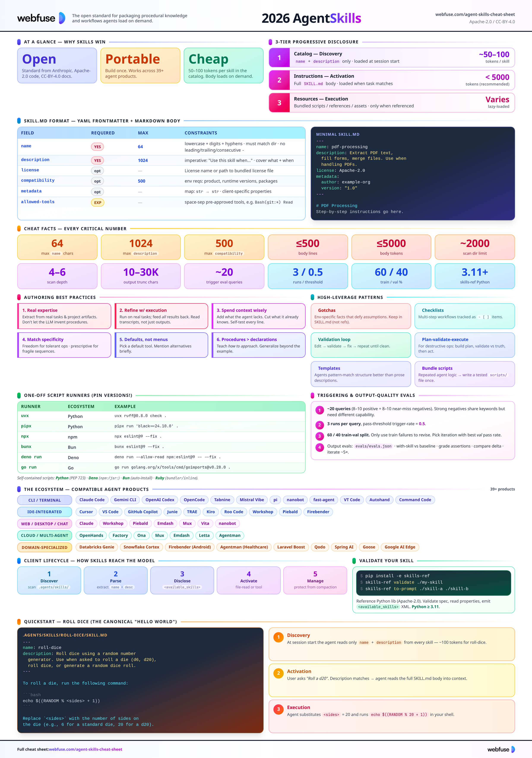The width and height of the screenshot is (532, 758).
Task: Click the YES badge in the name row
Action: pyautogui.click(x=97, y=147)
